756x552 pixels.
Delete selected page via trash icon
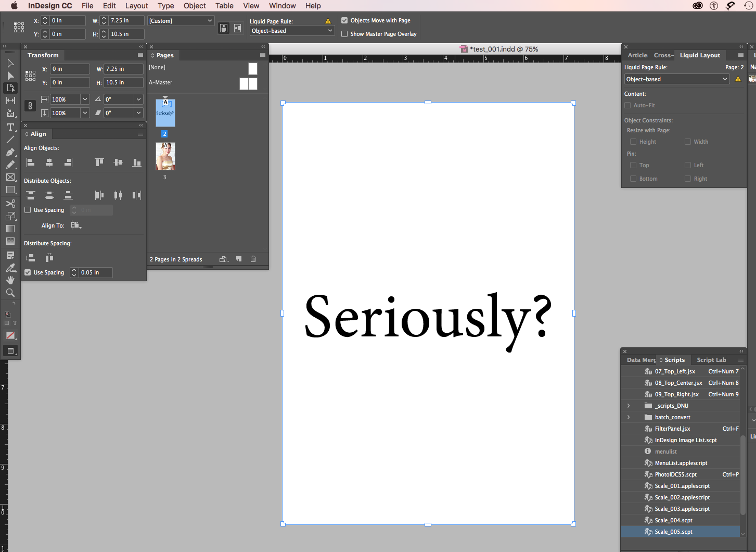click(253, 259)
